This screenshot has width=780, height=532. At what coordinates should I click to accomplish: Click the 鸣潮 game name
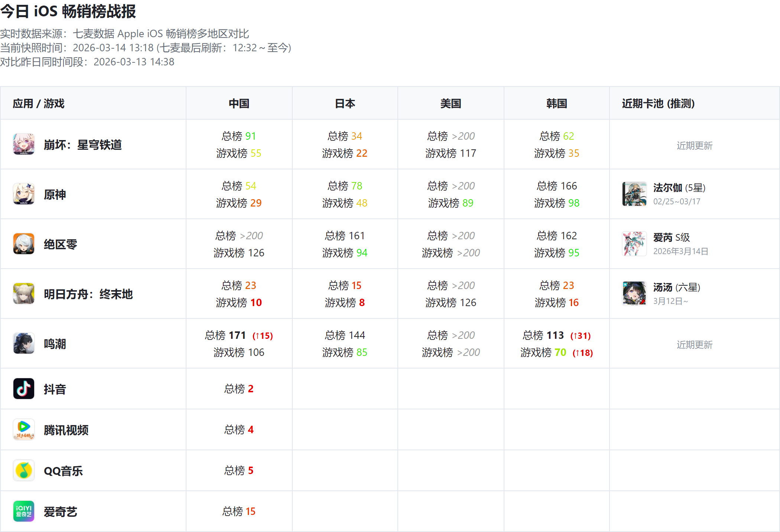55,344
